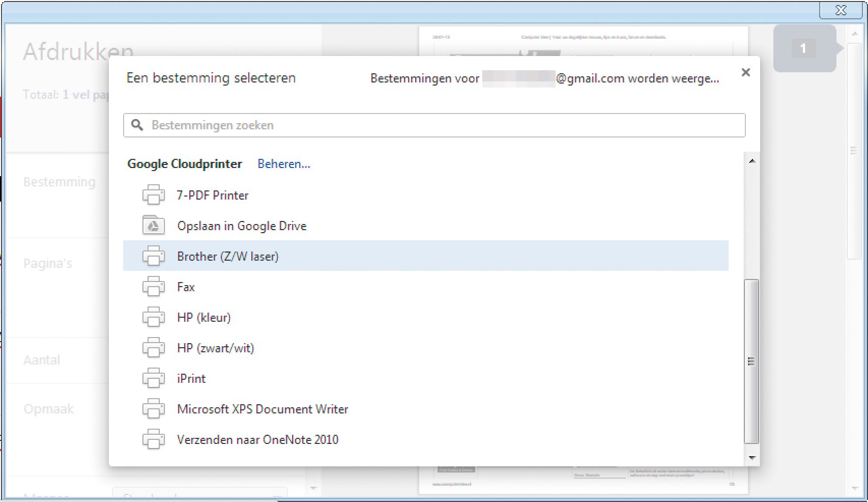Click the Google Cloudprinter heading
This screenshot has height=502, width=868.
185,164
